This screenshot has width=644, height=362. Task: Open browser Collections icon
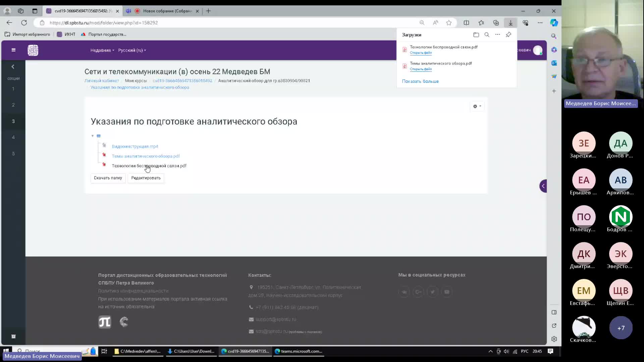point(496,22)
